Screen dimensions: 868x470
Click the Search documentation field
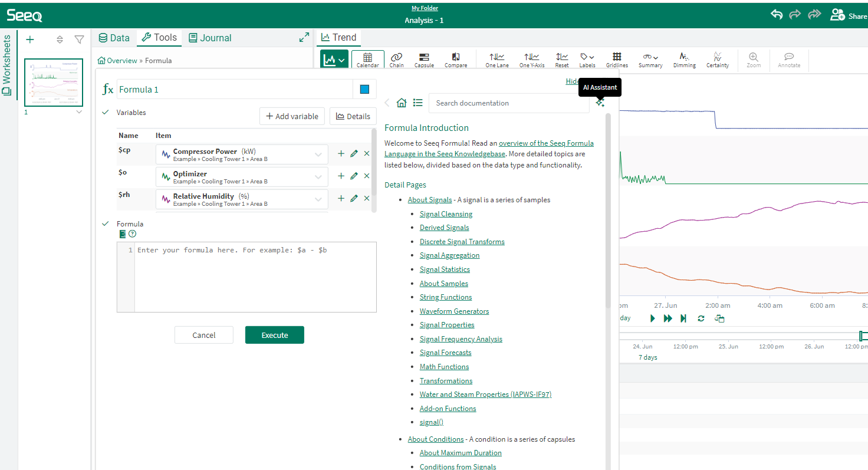coord(509,103)
